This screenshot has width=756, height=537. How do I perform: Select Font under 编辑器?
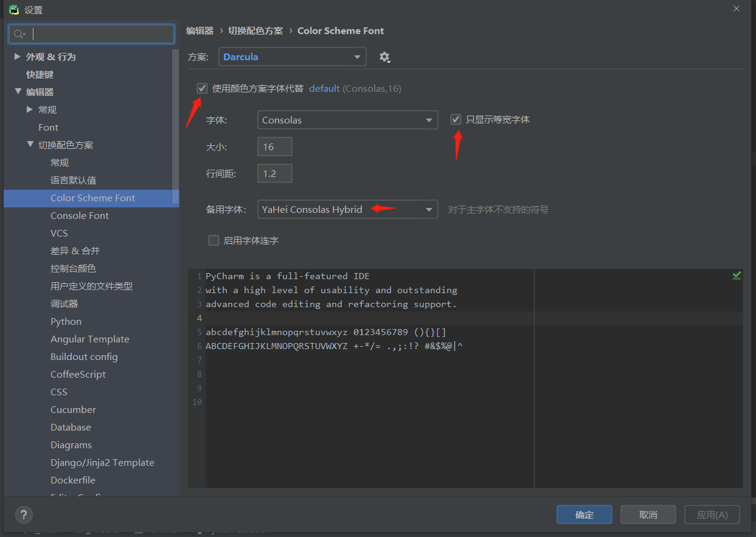pos(48,127)
